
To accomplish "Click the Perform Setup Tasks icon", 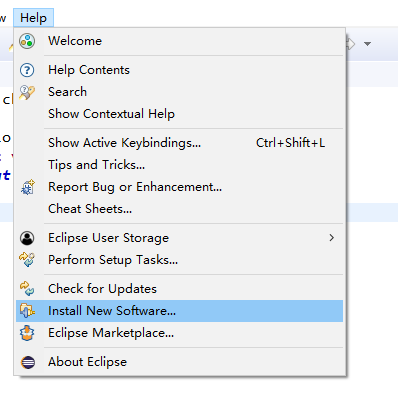I will (x=27, y=260).
